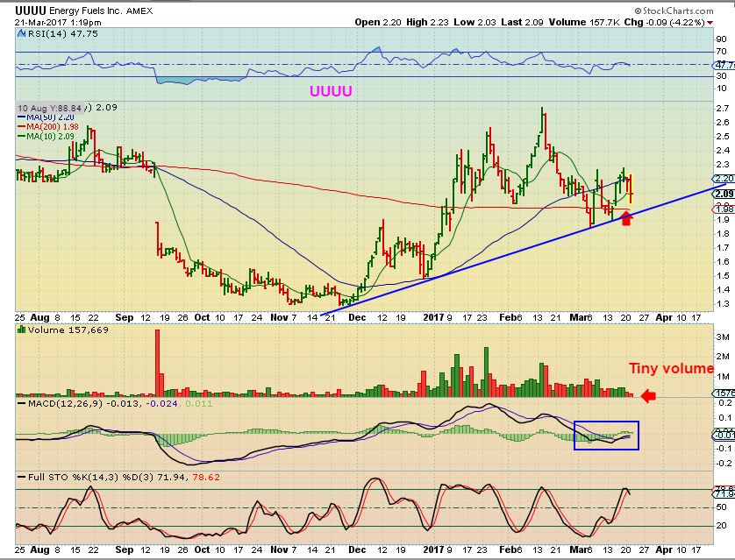
Task: Click the stochastic 50 axis label
Action: [721, 508]
